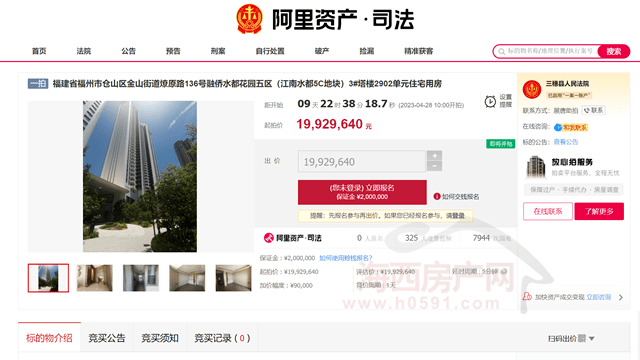
Task: Click the red info icon beside 如何交钱报名
Action: pos(437,196)
